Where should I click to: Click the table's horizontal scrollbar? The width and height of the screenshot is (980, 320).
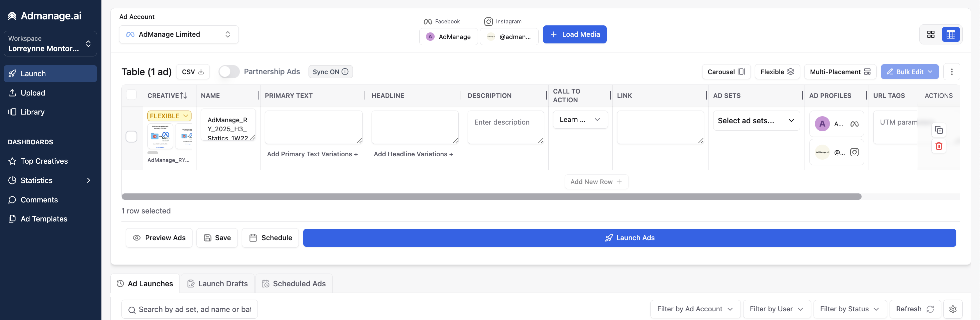[x=491, y=196]
